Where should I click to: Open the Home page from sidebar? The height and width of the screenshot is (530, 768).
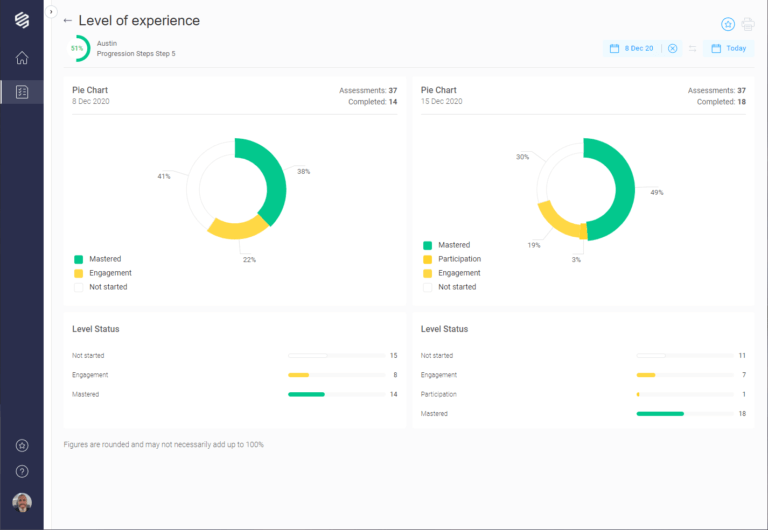pyautogui.click(x=22, y=58)
